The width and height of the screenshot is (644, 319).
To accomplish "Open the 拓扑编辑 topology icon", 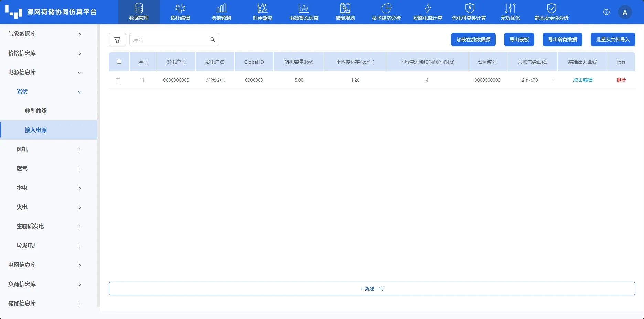I will coord(180,8).
